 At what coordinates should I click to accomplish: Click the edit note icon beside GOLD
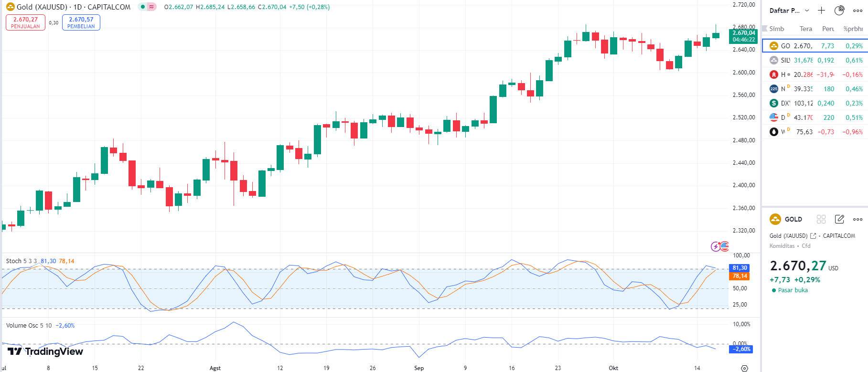pyautogui.click(x=839, y=219)
